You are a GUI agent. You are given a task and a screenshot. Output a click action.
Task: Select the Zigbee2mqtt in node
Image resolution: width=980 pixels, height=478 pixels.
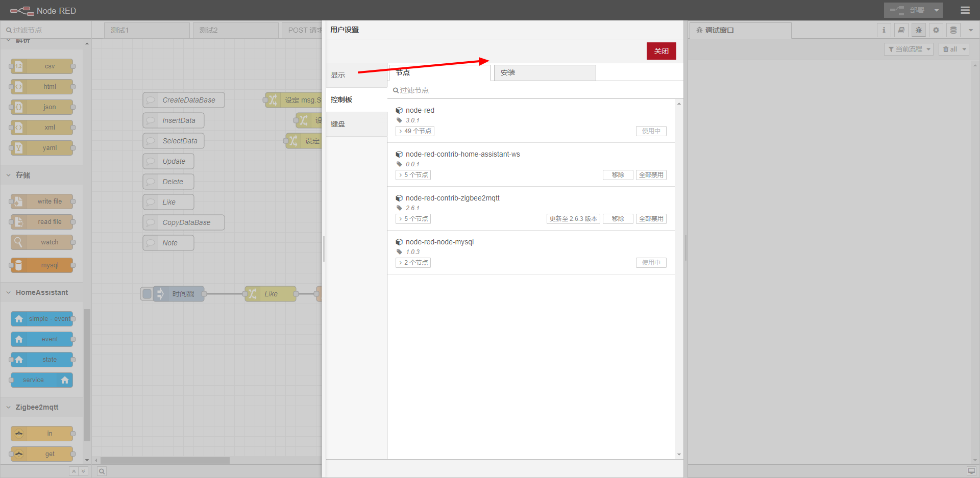[x=42, y=434]
